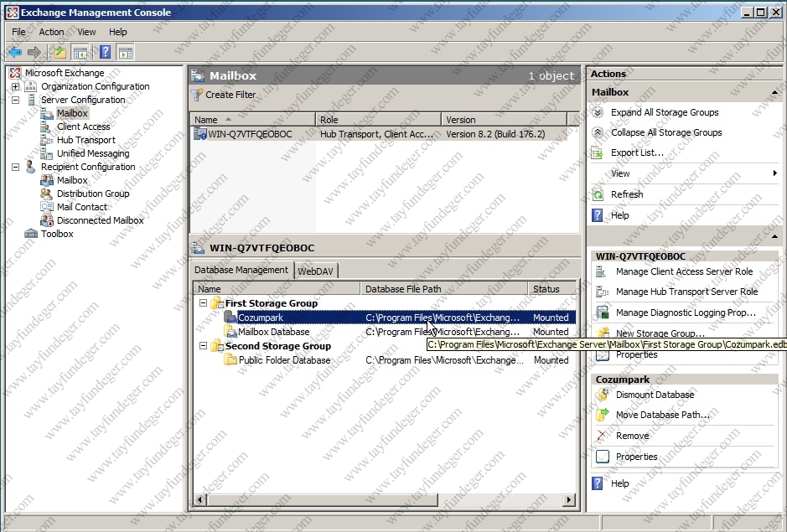
Task: Click the Manage Diagnostic Logging icon
Action: point(603,312)
